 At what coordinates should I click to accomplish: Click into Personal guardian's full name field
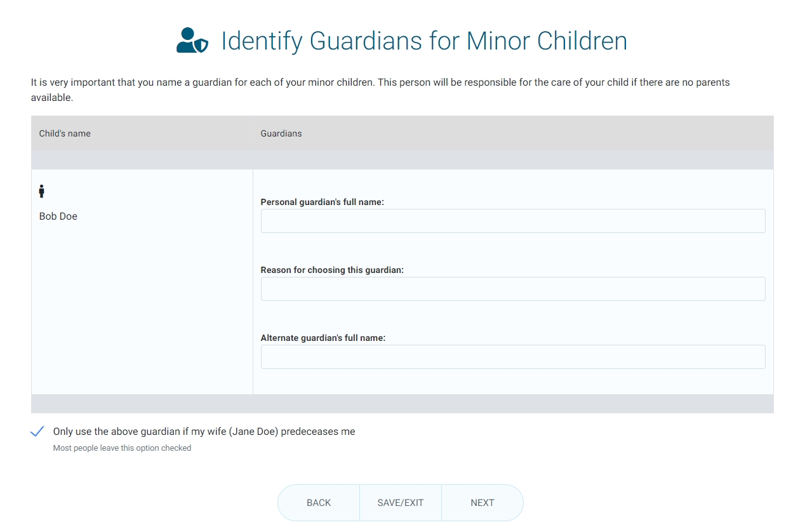(x=512, y=221)
